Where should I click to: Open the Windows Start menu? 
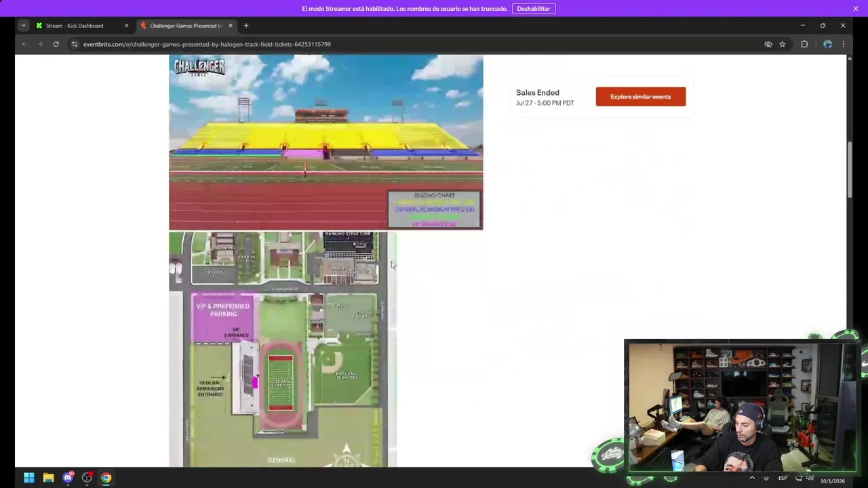click(x=29, y=478)
